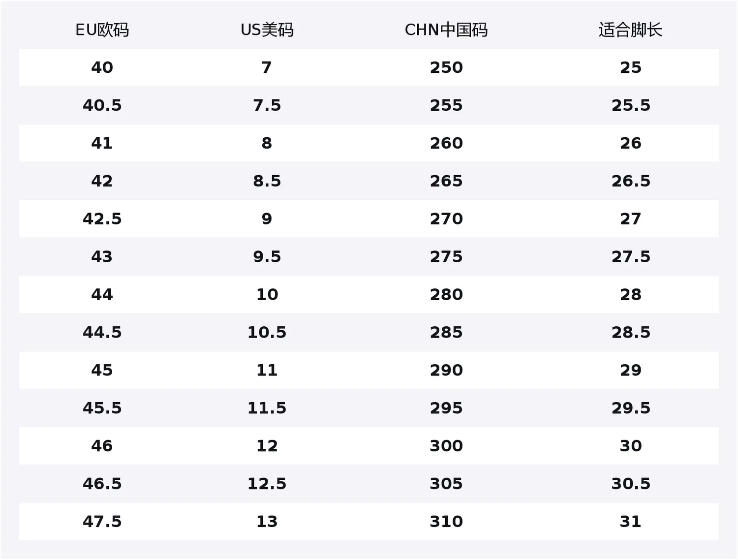Screen dimensions: 738x560
Task: Select EU size 40.5 cell
Action: [102, 105]
